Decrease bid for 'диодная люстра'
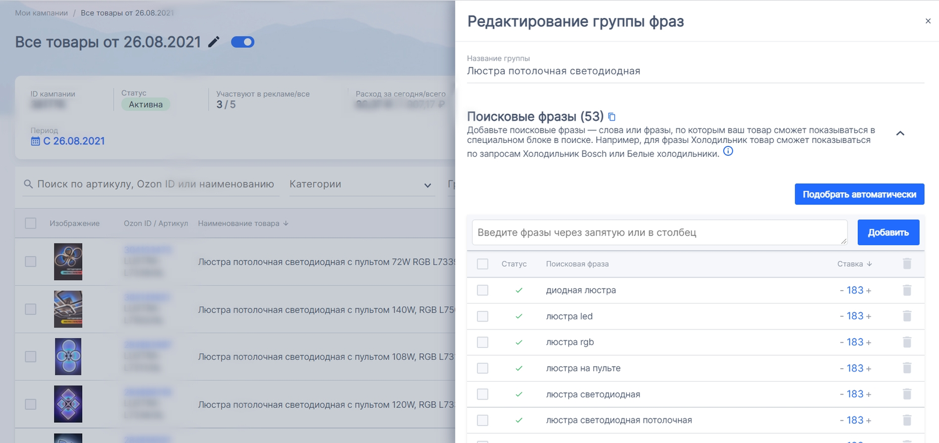939x443 pixels. coord(841,290)
